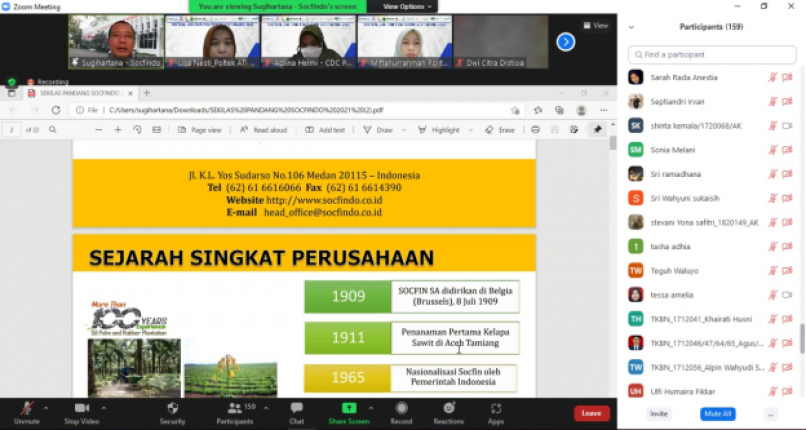
Task: Open the participants panel more options
Action: tap(770, 414)
